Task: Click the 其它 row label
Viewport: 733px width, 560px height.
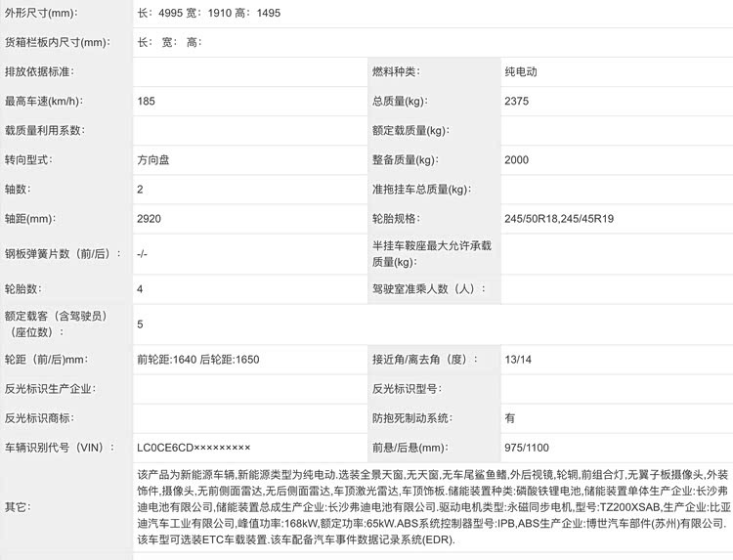Action: tap(18, 507)
